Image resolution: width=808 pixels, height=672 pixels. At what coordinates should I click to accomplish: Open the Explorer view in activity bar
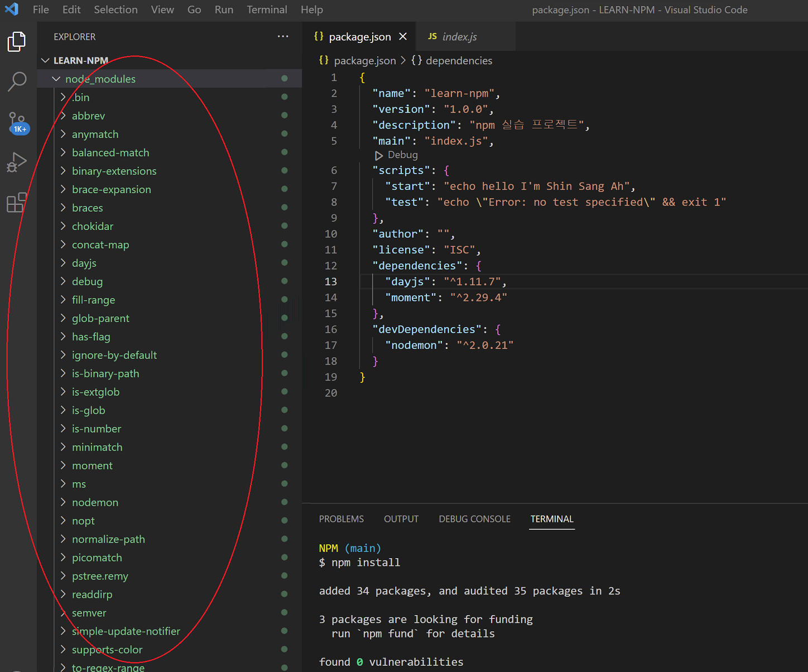[17, 42]
